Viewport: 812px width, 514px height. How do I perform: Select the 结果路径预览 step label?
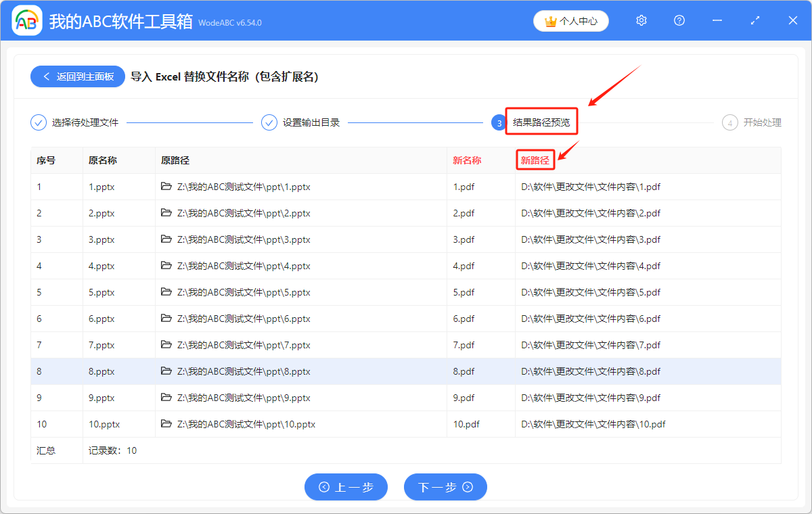541,122
